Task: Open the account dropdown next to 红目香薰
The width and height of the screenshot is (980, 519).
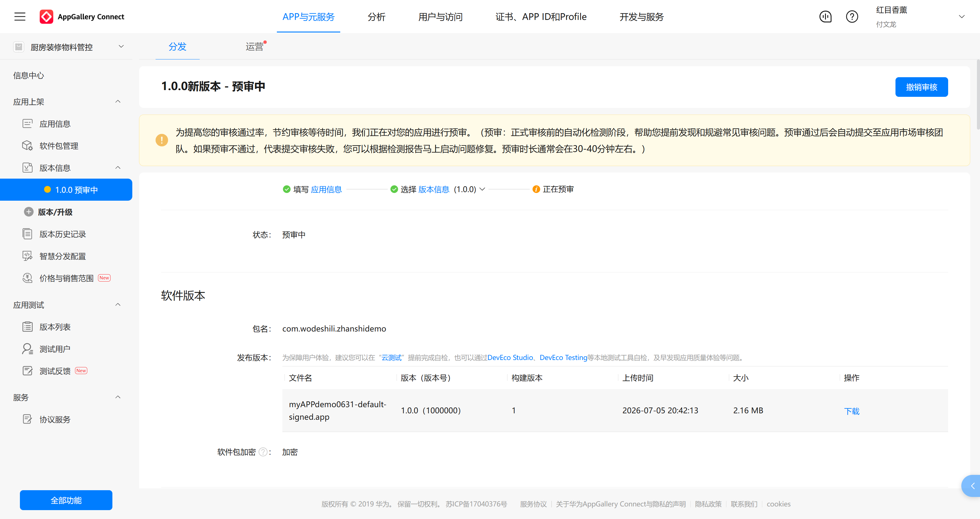Action: (x=962, y=16)
